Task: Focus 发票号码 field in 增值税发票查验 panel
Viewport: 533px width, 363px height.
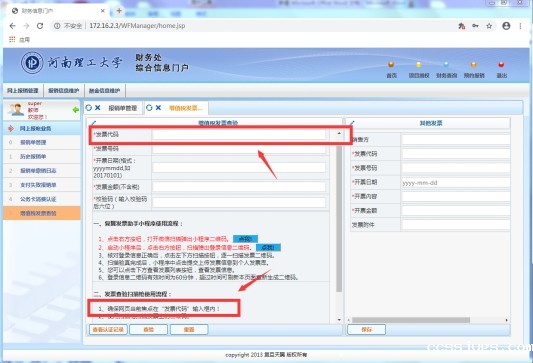Action: pyautogui.click(x=239, y=149)
